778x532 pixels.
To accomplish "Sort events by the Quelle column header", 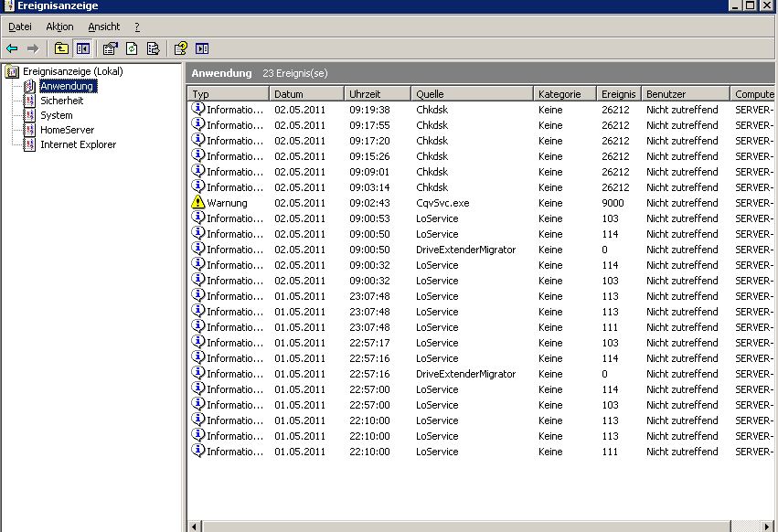I will coord(471,94).
